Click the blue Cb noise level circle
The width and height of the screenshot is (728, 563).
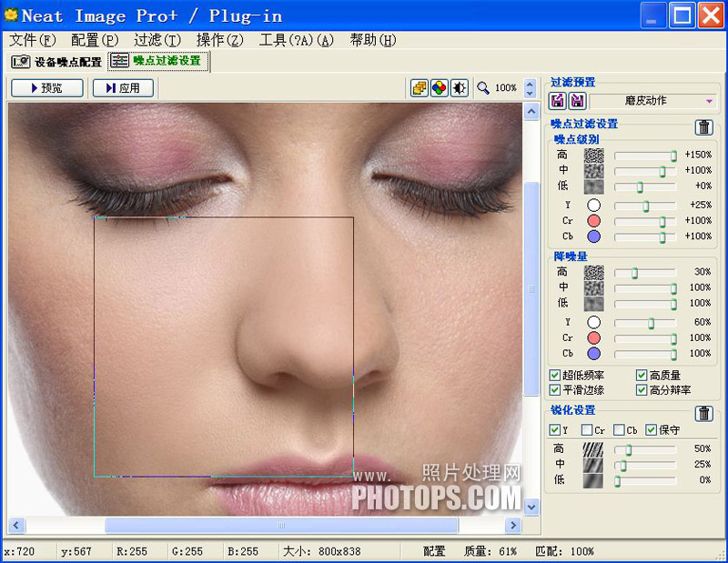point(594,236)
